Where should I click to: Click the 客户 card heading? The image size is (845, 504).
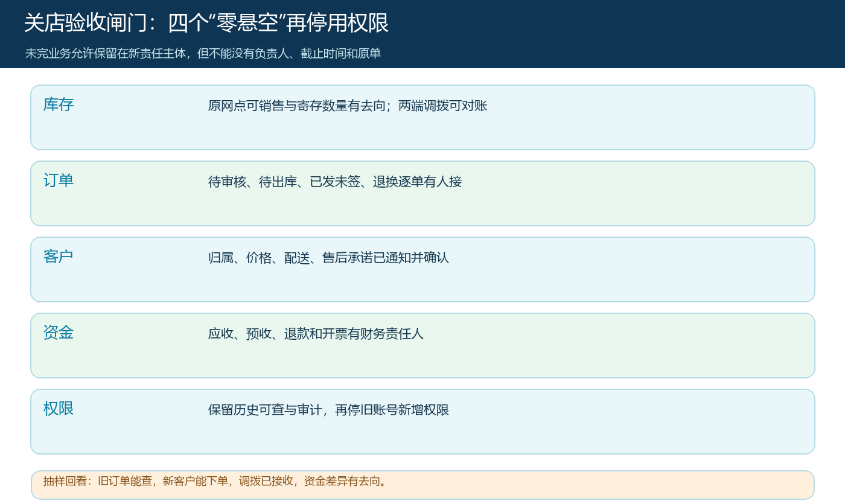click(x=59, y=257)
